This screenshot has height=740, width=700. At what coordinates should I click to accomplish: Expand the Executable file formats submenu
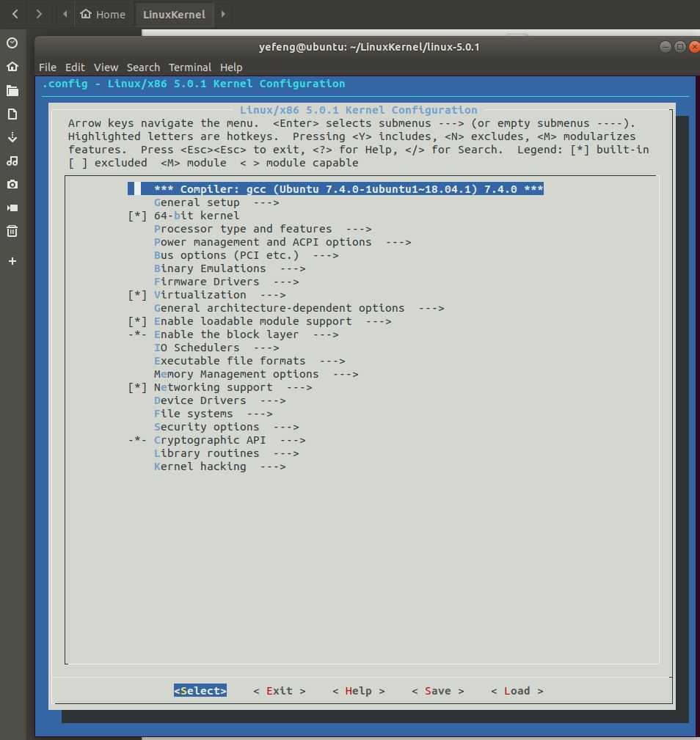[x=249, y=361]
